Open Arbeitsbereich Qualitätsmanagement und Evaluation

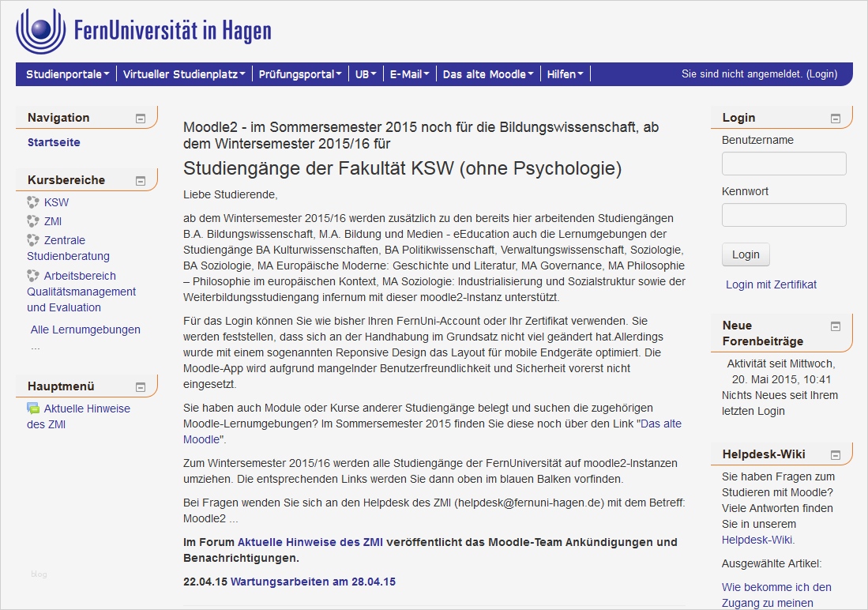(81, 292)
